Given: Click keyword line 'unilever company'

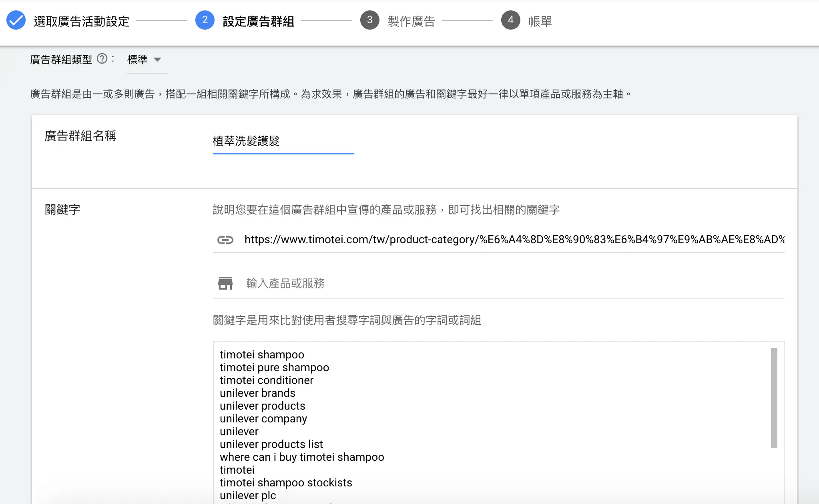Looking at the screenshot, I should (x=263, y=419).
